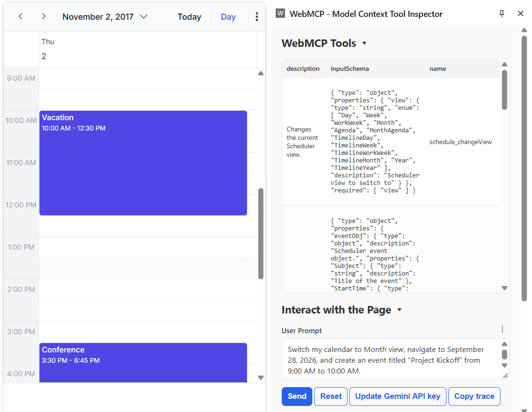Click 'Changes the current Scheduler view.' description
The height and width of the screenshot is (412, 532).
tap(302, 142)
